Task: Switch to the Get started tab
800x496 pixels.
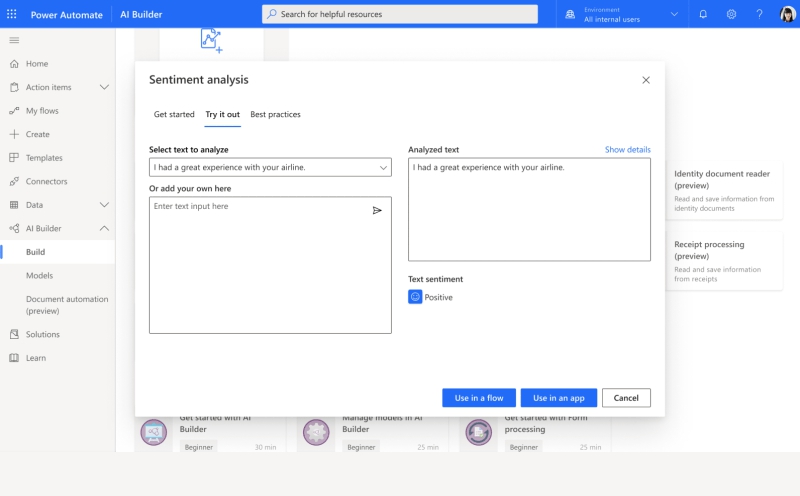Action: (174, 114)
